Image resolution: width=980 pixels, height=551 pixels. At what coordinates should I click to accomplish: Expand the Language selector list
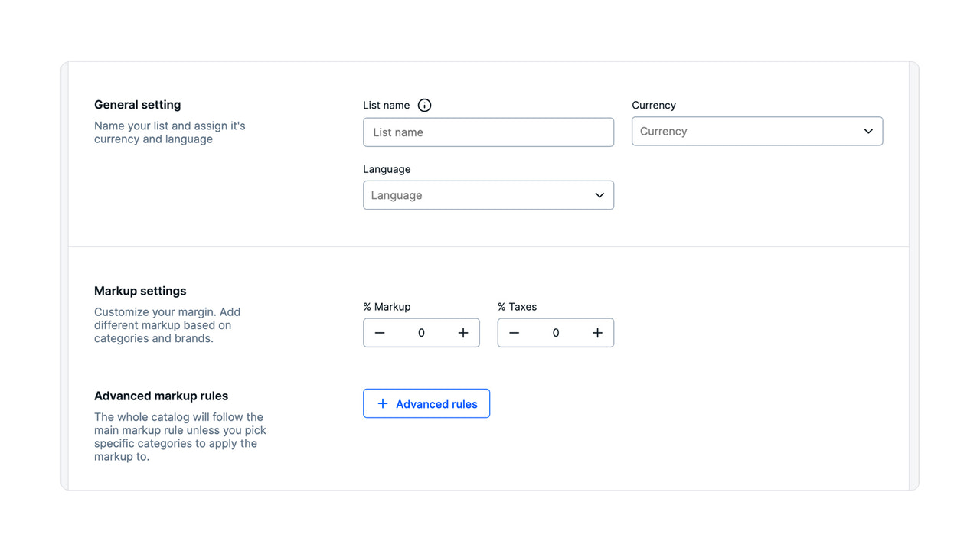(x=488, y=195)
